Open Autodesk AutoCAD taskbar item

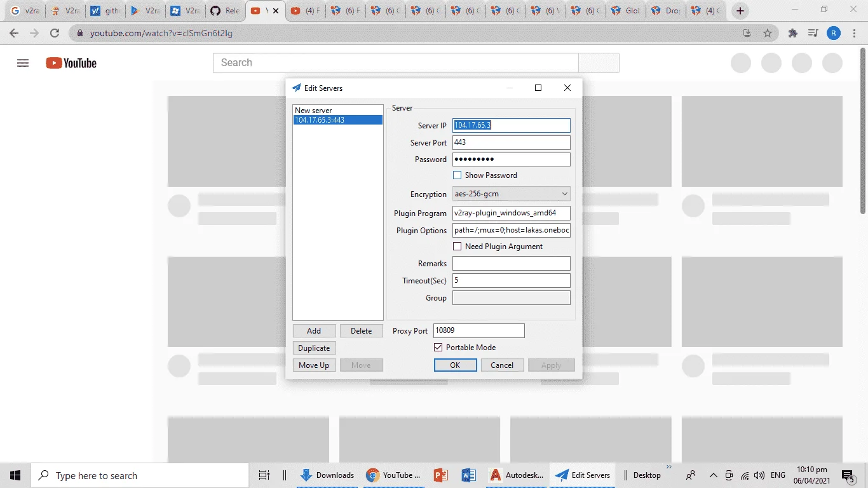point(517,475)
